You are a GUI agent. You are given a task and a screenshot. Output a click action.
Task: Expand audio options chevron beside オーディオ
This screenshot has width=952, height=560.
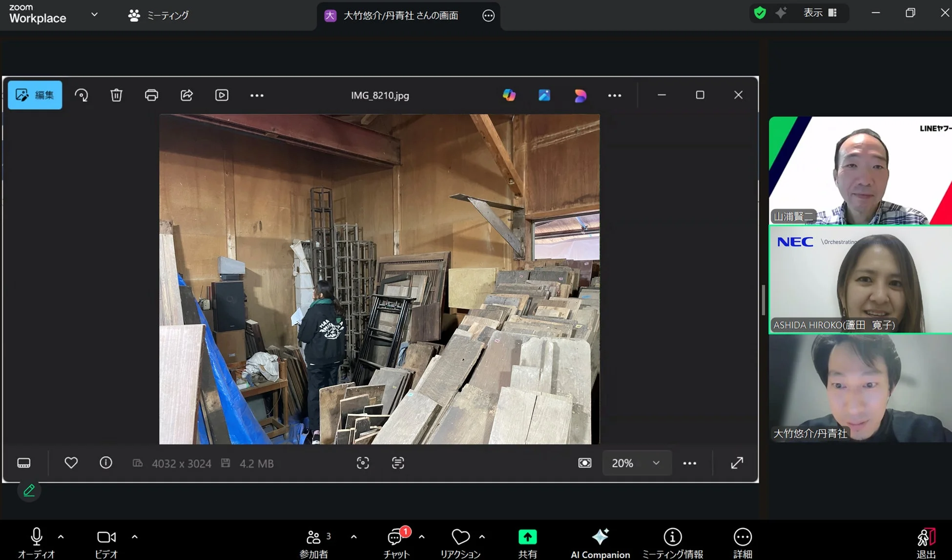61,537
